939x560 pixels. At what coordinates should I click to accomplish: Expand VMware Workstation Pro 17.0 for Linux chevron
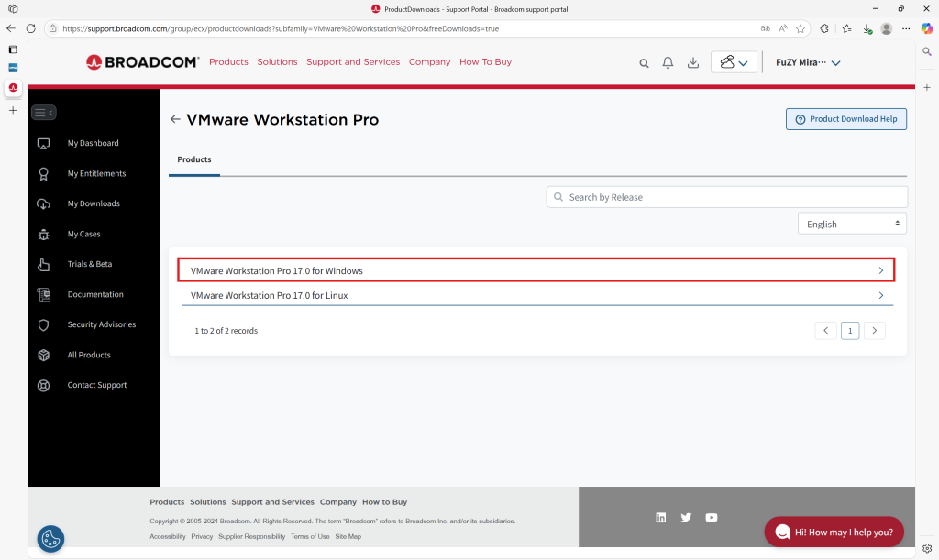tap(881, 295)
